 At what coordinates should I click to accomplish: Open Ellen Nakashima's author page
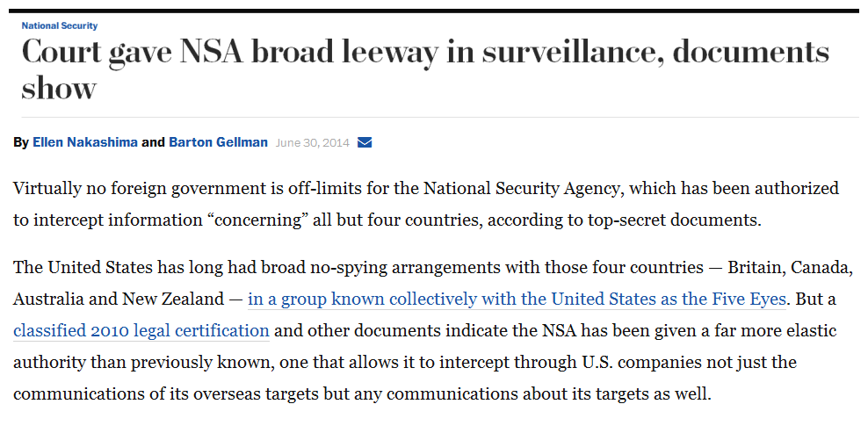click(85, 142)
